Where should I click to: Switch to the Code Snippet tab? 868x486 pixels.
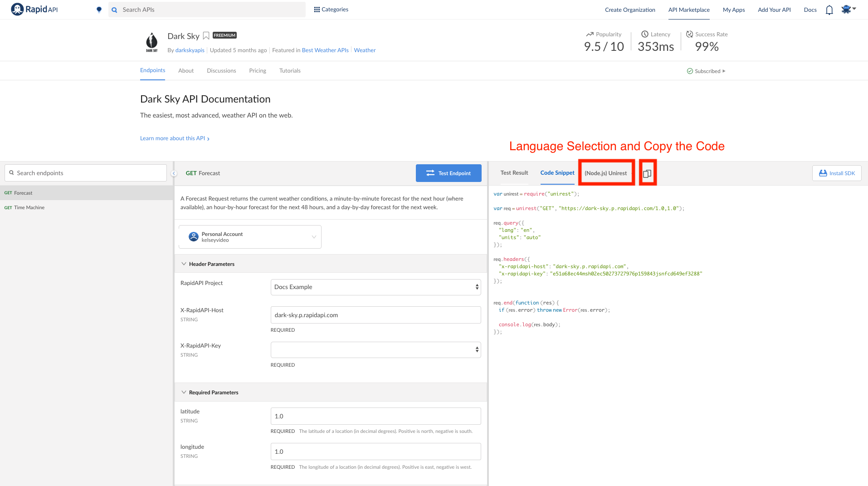(557, 173)
